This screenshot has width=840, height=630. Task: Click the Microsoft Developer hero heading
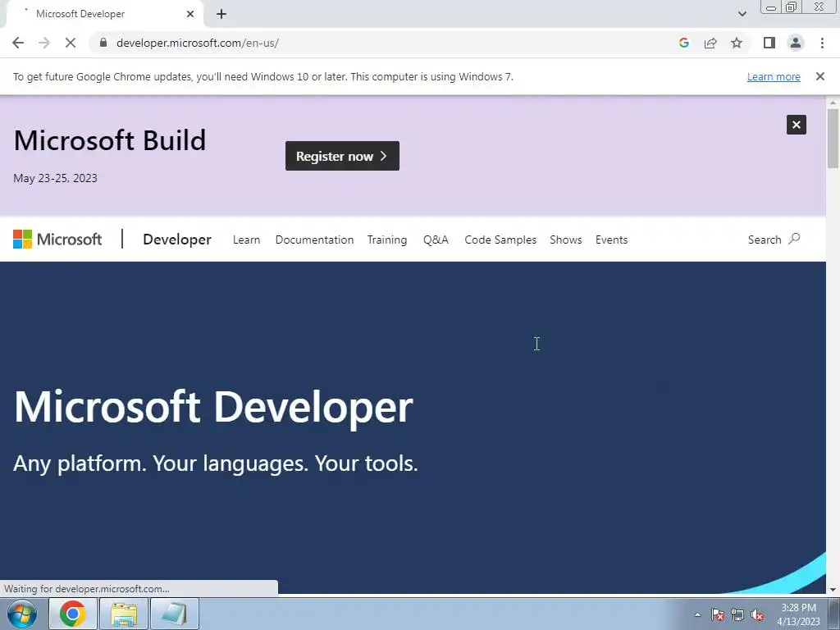pos(213,407)
